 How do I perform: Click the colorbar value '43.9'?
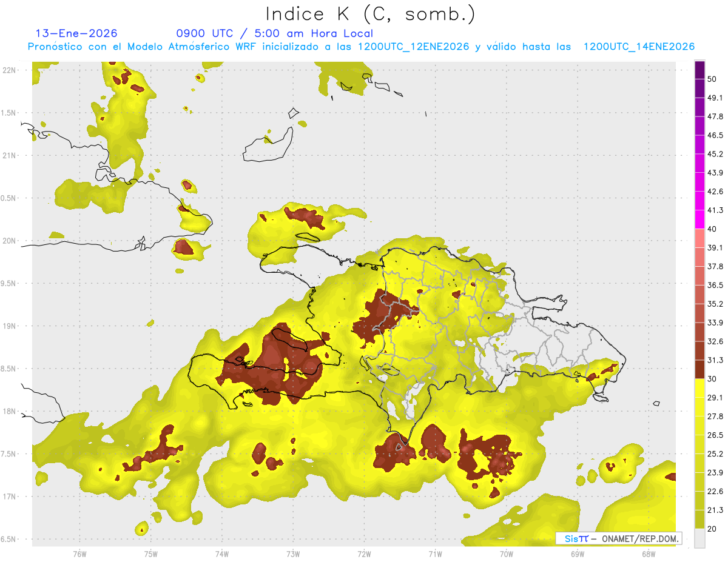715,173
